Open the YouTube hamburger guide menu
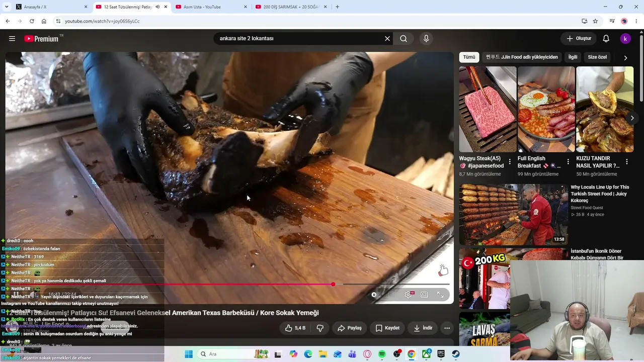This screenshot has height=362, width=644. 12,39
